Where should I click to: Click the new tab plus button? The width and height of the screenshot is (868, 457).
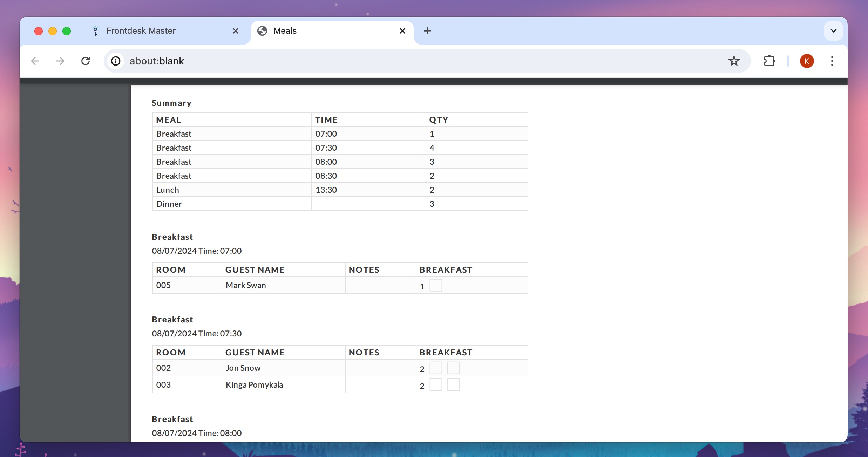click(x=427, y=31)
